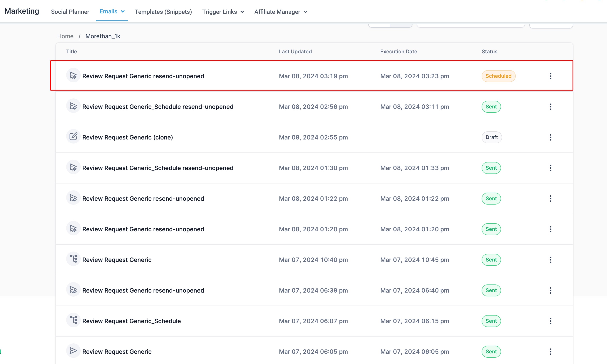Click edit pencil icon beside Review Request Generic (clone)
The width and height of the screenshot is (607, 364).
(73, 136)
